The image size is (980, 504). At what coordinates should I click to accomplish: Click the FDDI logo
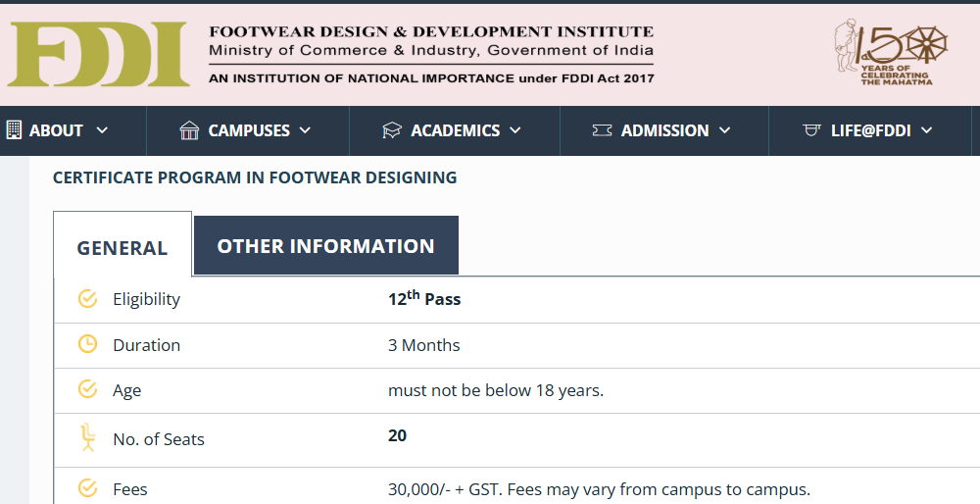(98, 54)
